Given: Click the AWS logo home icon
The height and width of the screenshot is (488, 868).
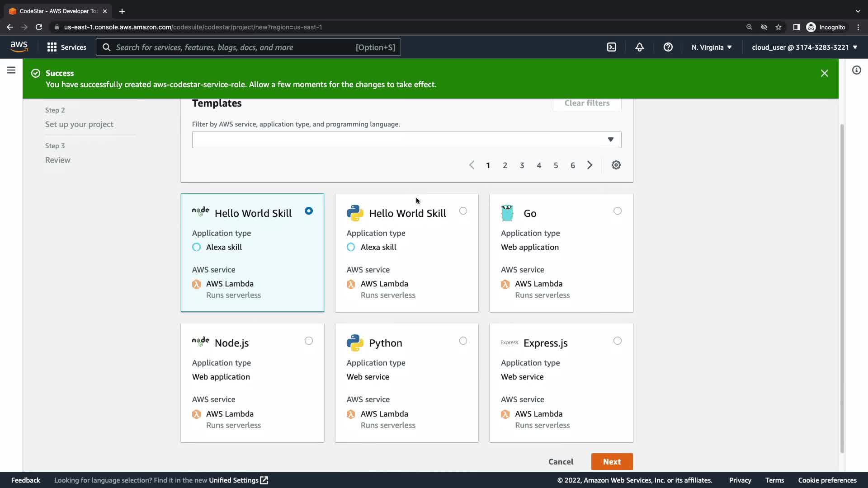Looking at the screenshot, I should tap(19, 47).
